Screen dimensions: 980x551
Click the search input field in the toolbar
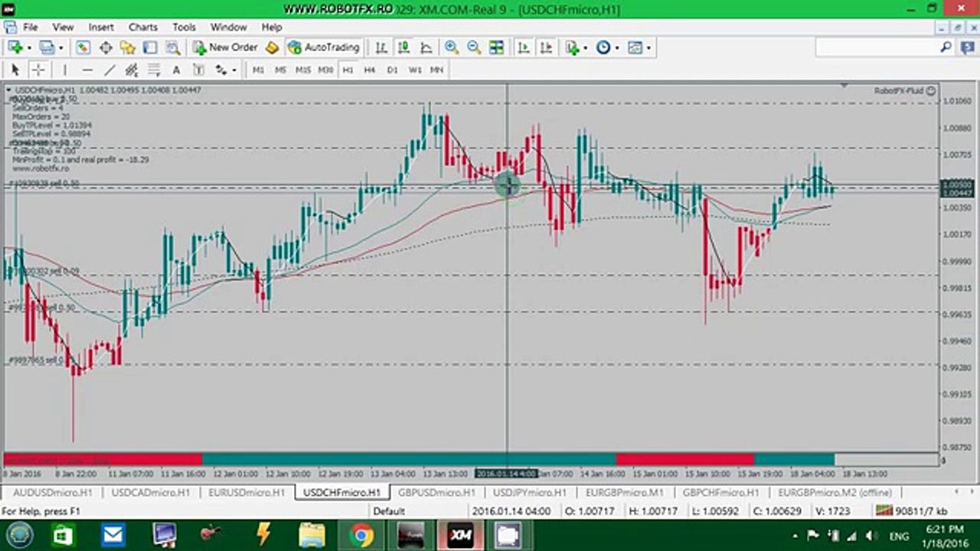pyautogui.click(x=877, y=47)
